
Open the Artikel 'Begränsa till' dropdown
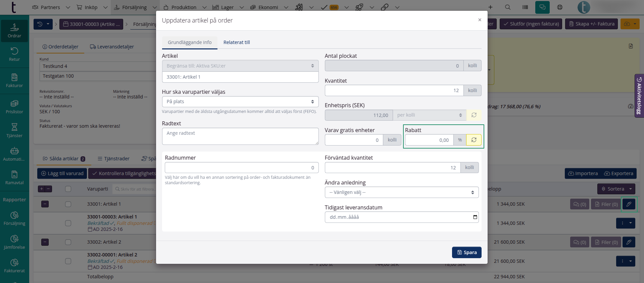point(240,66)
